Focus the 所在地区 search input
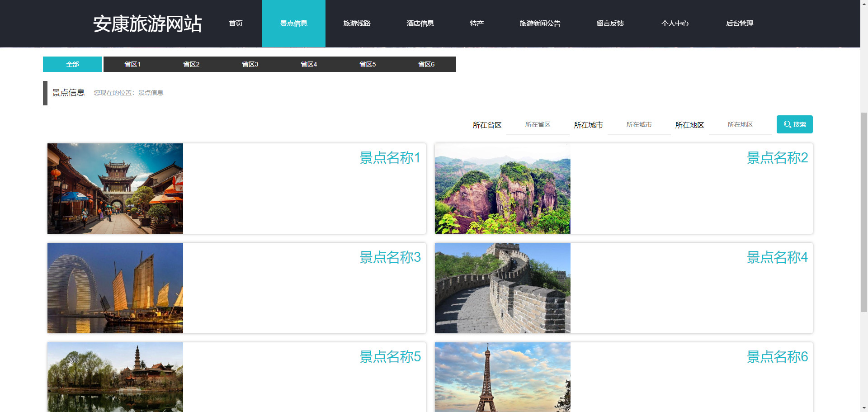Viewport: 868px width, 412px height. (x=740, y=125)
